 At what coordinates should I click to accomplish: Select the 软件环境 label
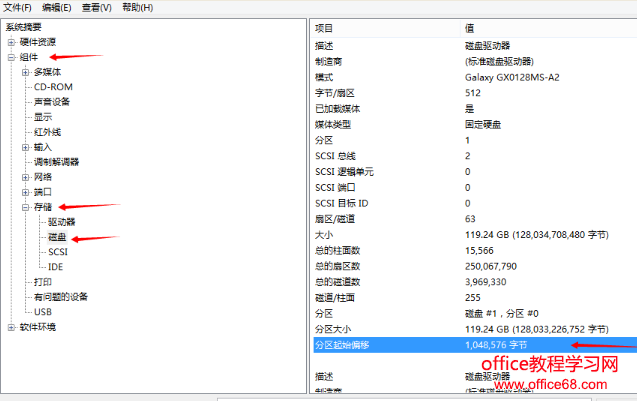[x=37, y=327]
